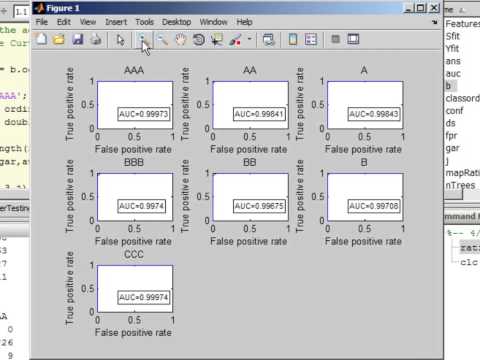Screen dimensions: 480x360
Task: Select the nTrees variable in workspace
Action: pos(460,185)
